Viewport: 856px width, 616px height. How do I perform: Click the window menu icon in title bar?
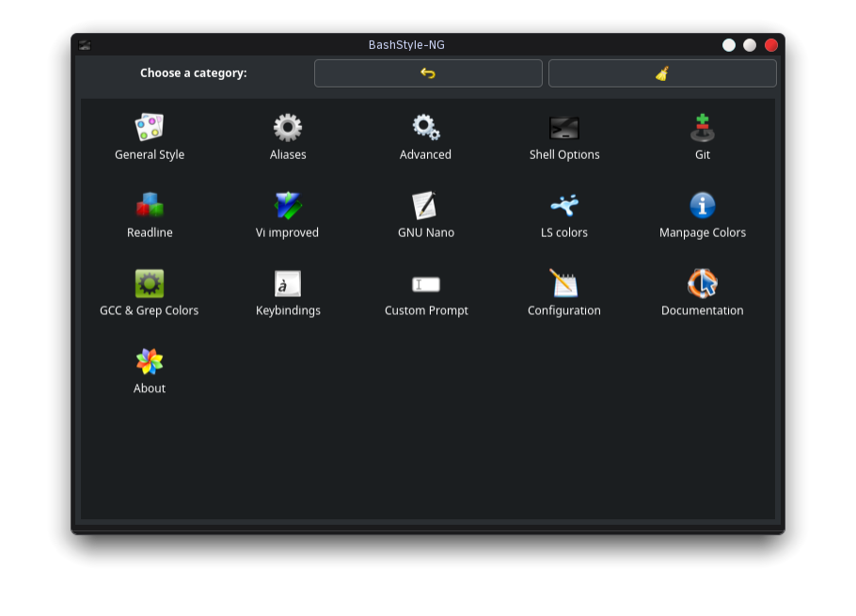(x=85, y=45)
